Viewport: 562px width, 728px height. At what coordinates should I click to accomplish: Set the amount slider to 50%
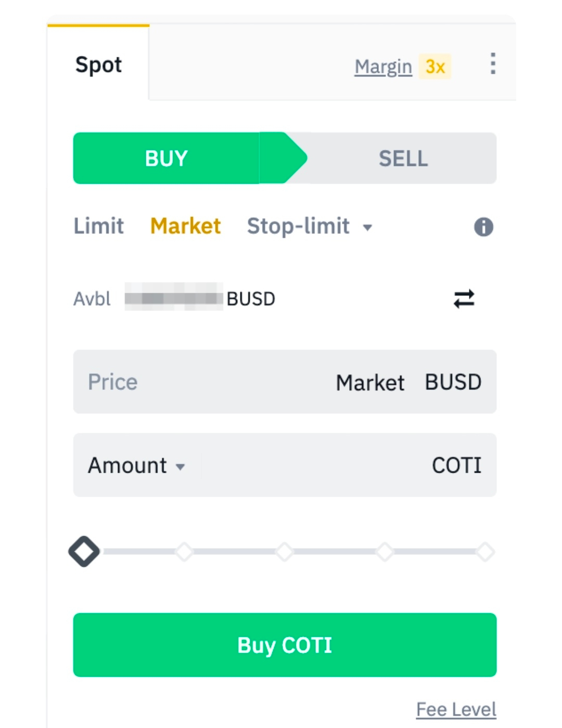(x=285, y=552)
